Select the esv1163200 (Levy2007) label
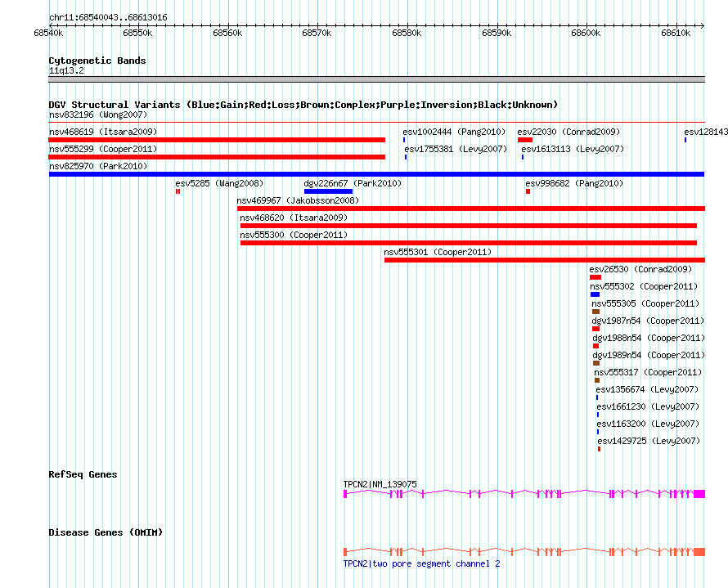This screenshot has width=728, height=588. [x=648, y=424]
